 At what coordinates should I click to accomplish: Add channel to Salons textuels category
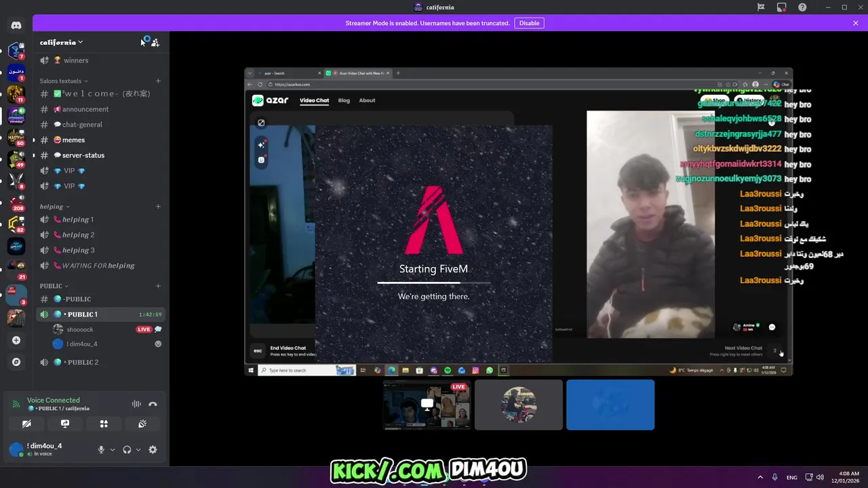(x=158, y=81)
